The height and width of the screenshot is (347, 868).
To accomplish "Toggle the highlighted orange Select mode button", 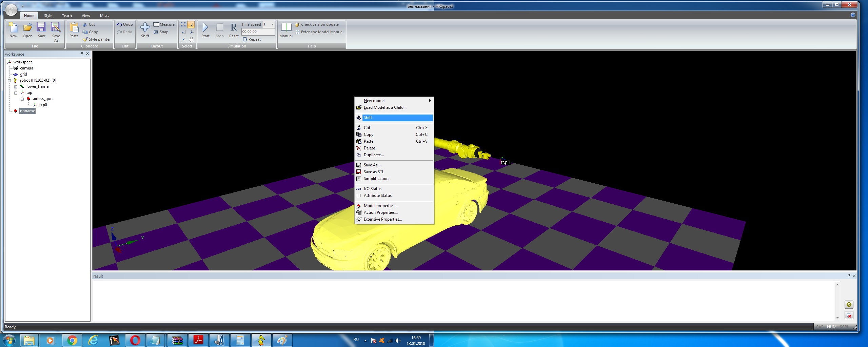I will tap(191, 24).
